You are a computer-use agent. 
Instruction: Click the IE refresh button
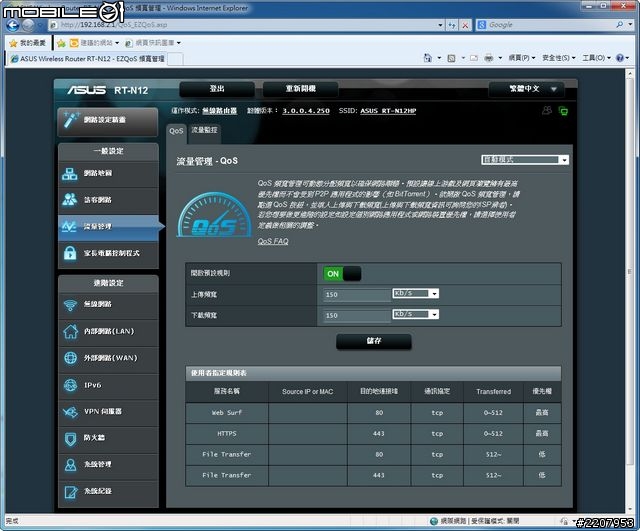(452, 25)
